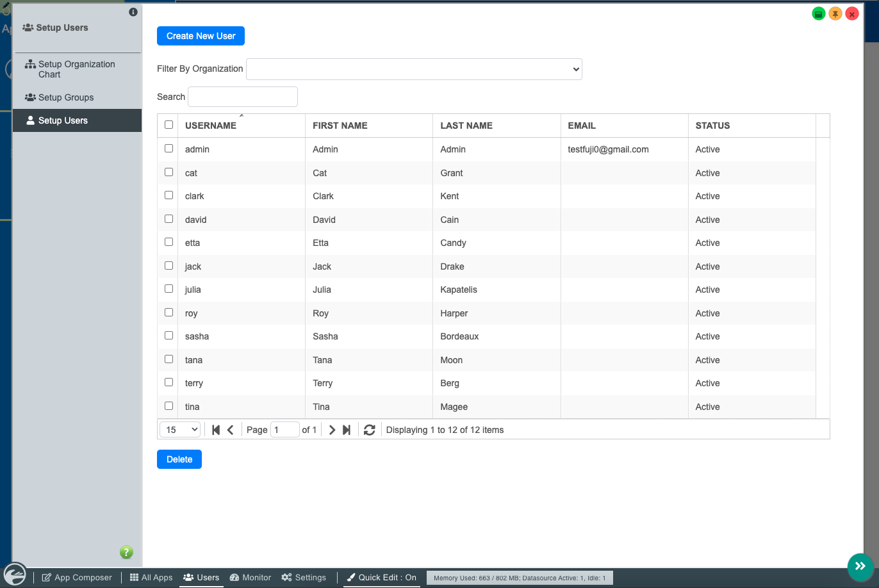879x588 pixels.
Task: Click into the Search input field
Action: pyautogui.click(x=243, y=97)
